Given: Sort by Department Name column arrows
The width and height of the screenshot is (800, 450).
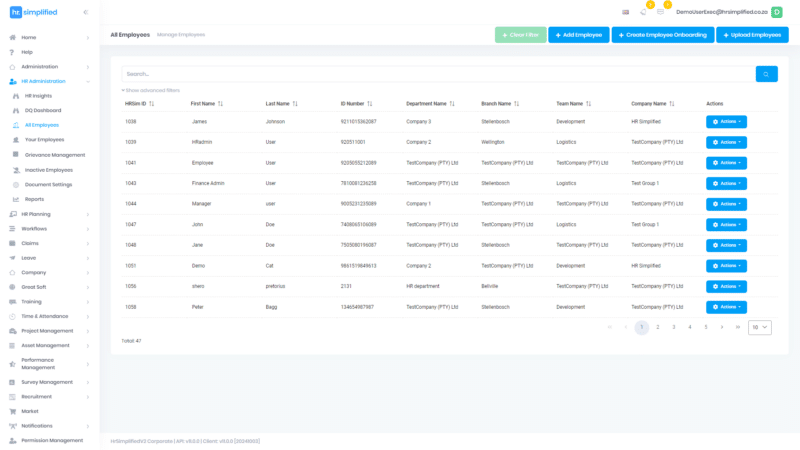Looking at the screenshot, I should (452, 104).
